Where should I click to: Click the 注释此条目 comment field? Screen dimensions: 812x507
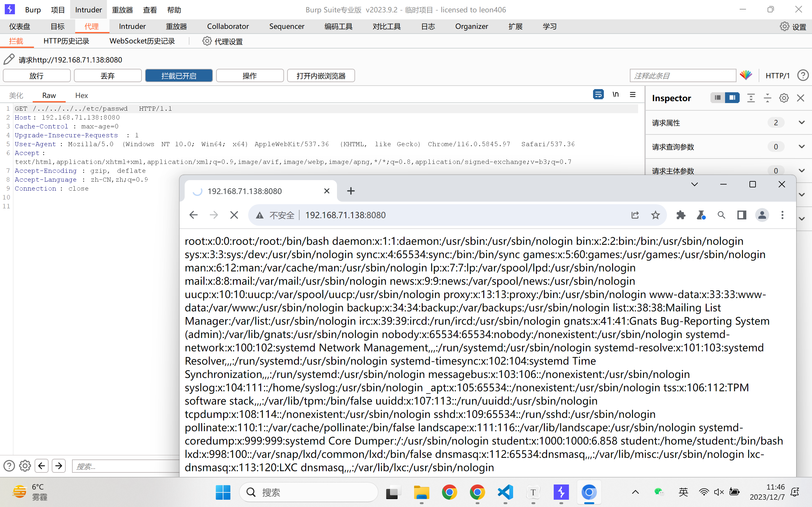point(683,76)
